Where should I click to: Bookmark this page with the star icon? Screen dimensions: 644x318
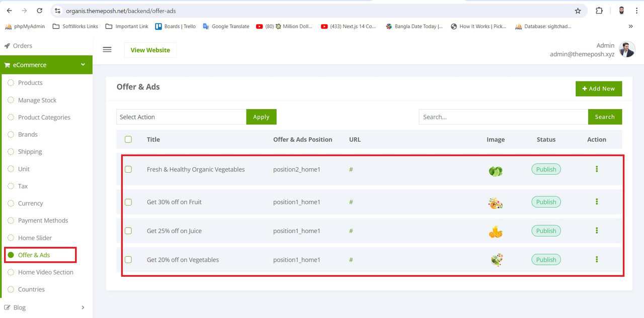(x=578, y=11)
